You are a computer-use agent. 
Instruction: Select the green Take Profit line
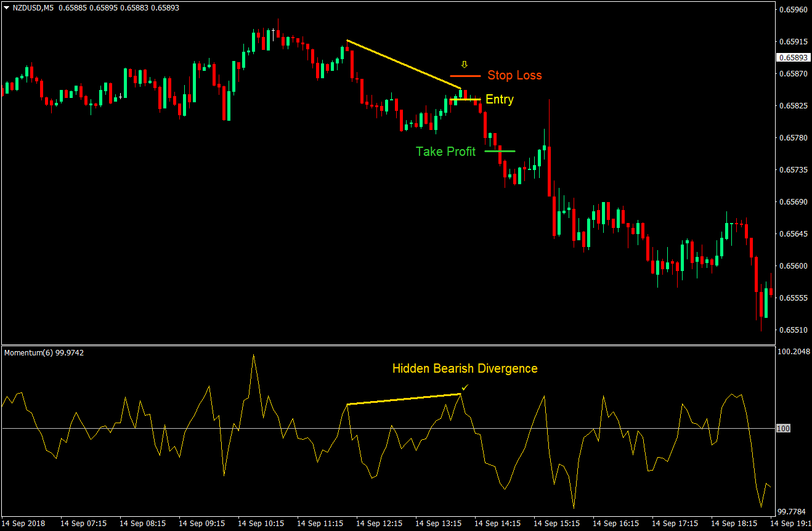tap(499, 151)
